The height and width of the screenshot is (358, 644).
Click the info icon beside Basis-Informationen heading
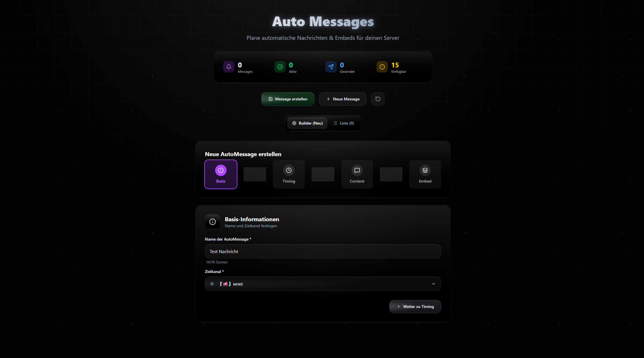[212, 222]
